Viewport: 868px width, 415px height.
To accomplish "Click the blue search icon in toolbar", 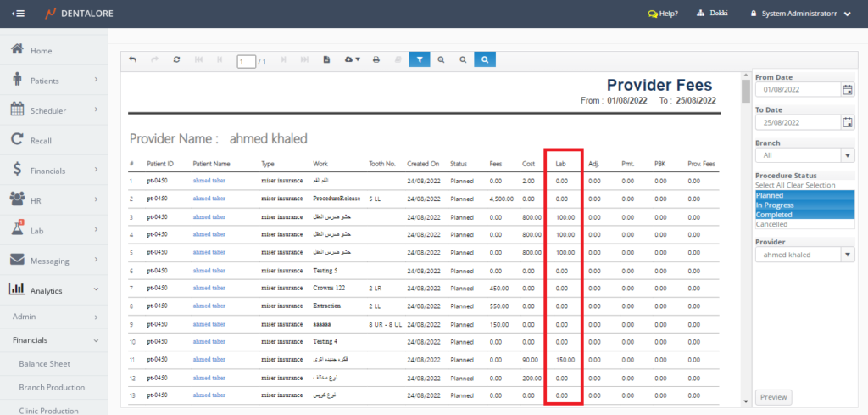I will tap(485, 60).
